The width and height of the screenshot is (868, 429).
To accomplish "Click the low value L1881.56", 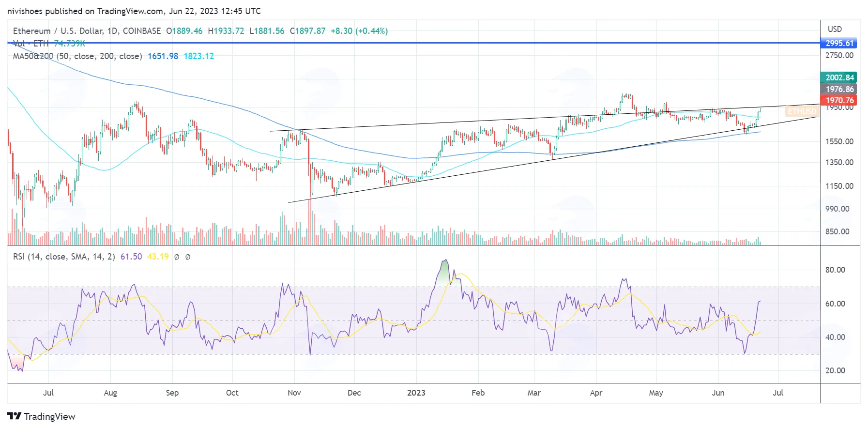I will click(x=267, y=31).
